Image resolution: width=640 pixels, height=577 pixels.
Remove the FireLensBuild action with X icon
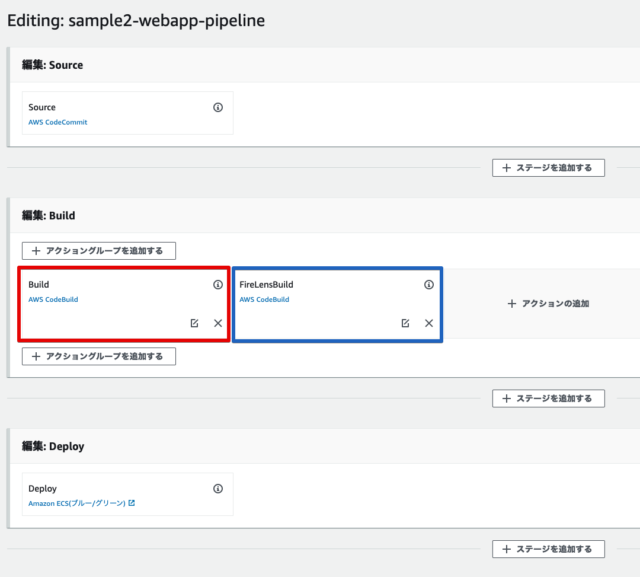click(x=429, y=323)
